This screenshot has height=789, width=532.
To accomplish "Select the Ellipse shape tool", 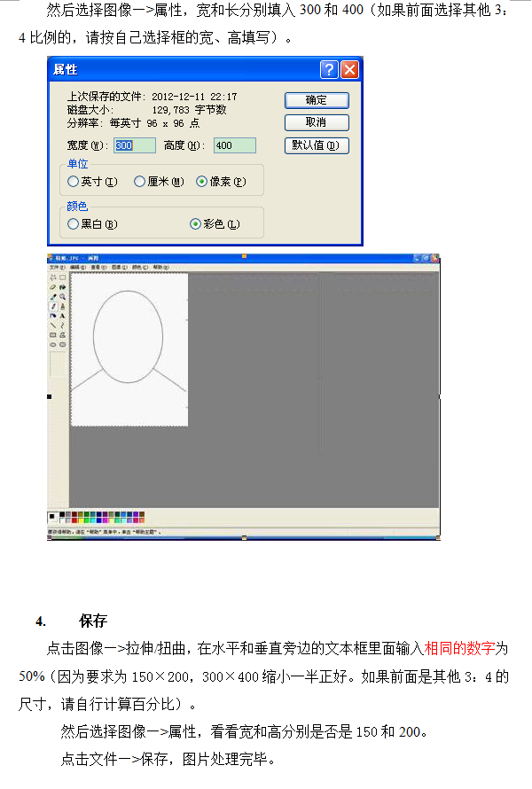I will 52,344.
